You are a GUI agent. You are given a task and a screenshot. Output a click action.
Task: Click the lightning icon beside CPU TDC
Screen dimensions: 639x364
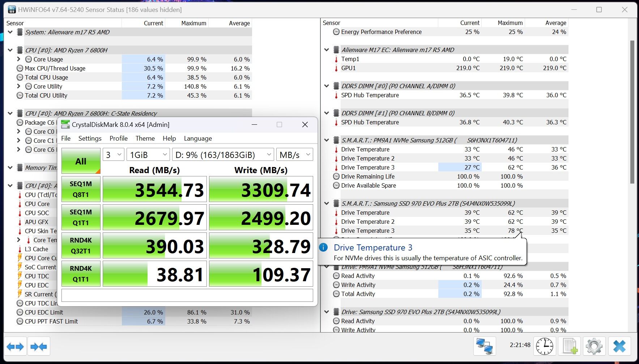pos(20,276)
